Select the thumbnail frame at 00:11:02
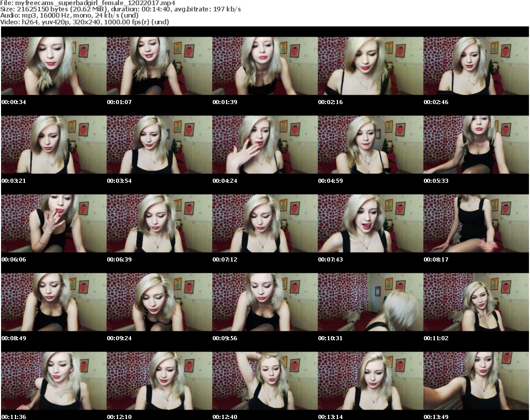The image size is (530, 420). click(x=476, y=302)
